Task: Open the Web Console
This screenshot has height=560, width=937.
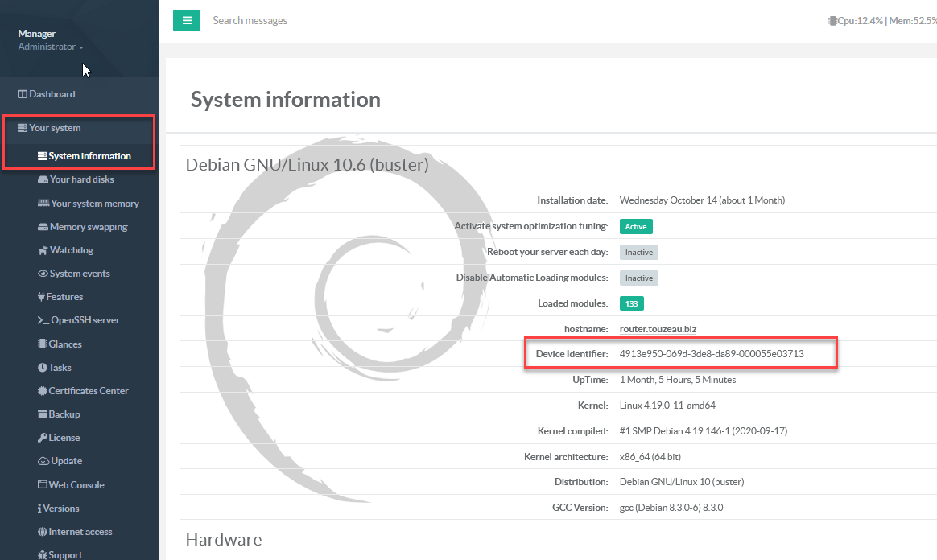Action: 73,484
